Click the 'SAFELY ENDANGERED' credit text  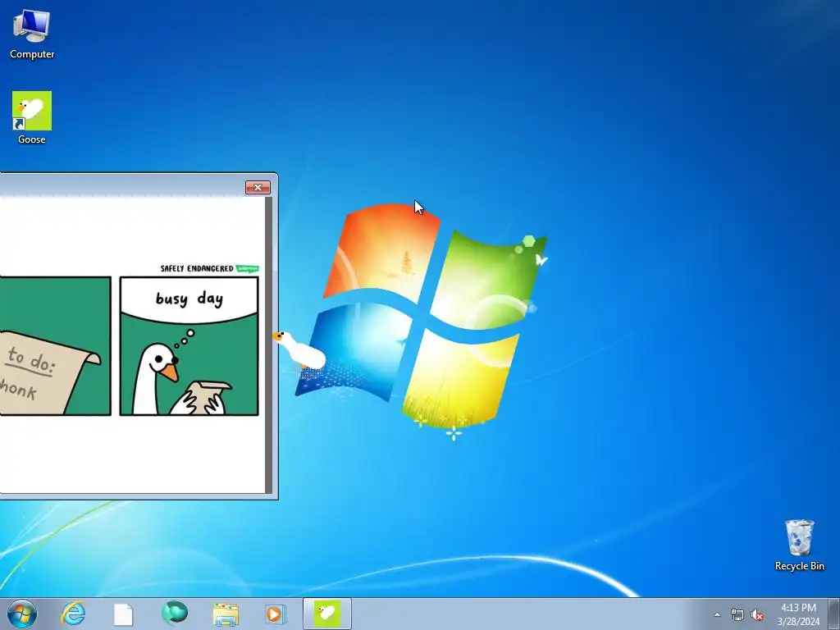[197, 268]
